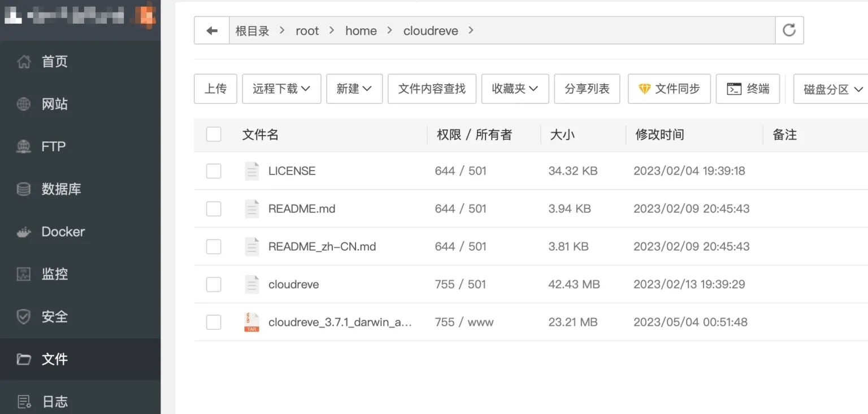
Task: Click the globe icon beside 网站
Action: [x=24, y=104]
